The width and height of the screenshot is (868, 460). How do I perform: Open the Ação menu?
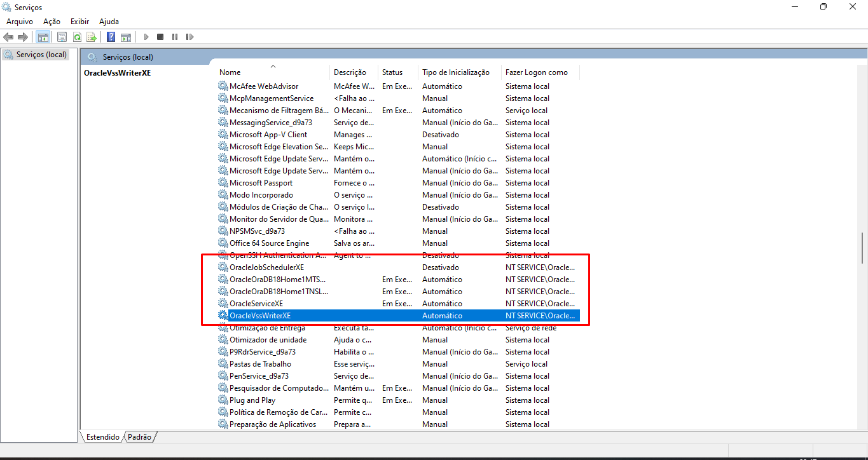tap(52, 22)
